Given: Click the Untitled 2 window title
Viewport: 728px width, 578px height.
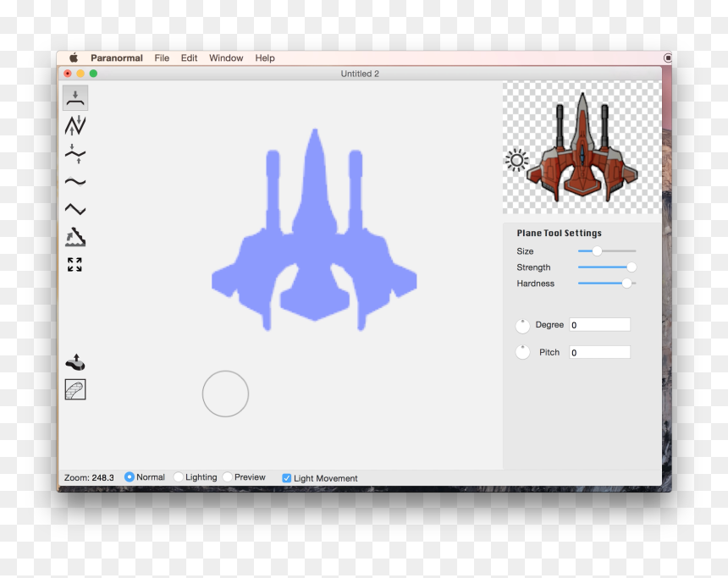Looking at the screenshot, I should (360, 74).
